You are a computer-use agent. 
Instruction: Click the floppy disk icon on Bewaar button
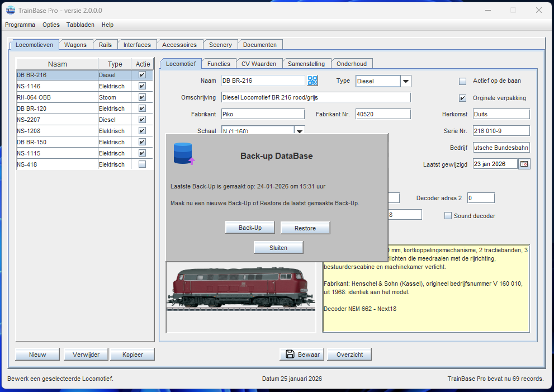coord(290,354)
